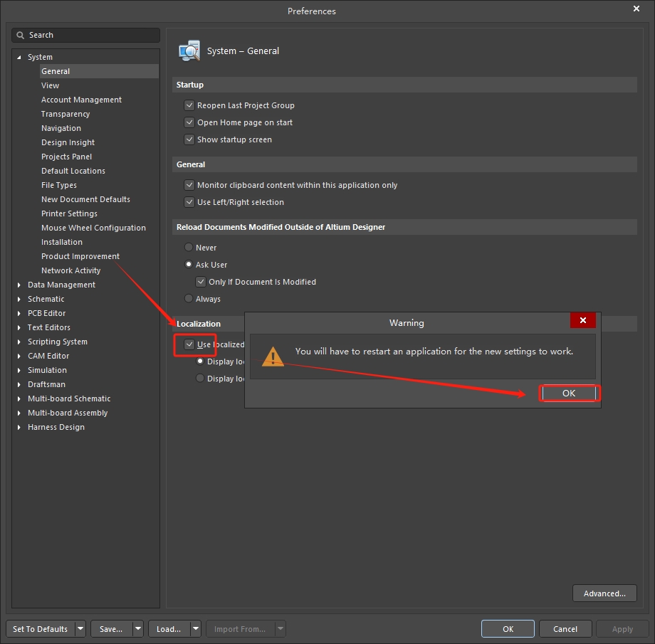The width and height of the screenshot is (655, 644).
Task: Uncheck Show startup screen option
Action: [x=189, y=139]
